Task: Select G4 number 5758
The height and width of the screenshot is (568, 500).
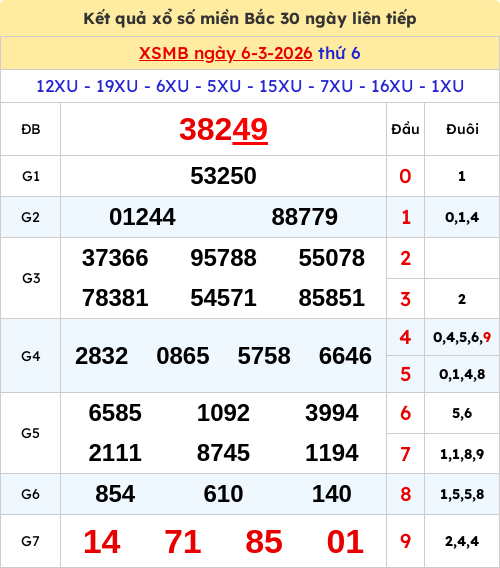Action: click(264, 356)
